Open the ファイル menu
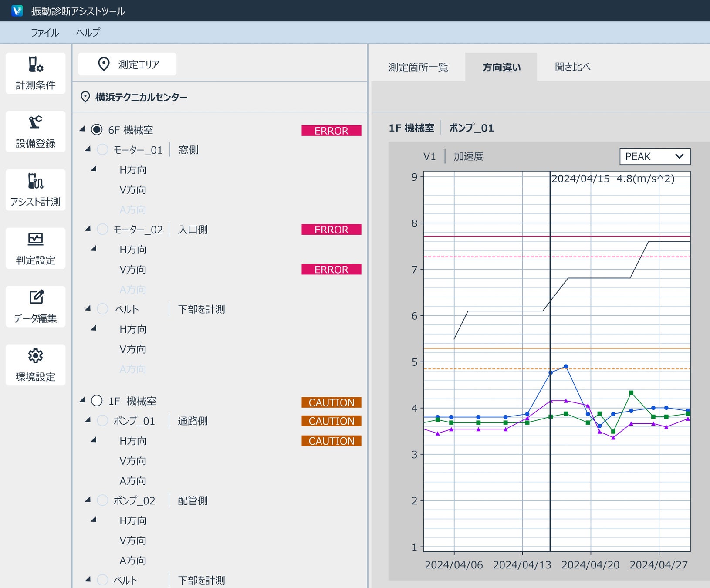Screen dimensions: 710x588 pyautogui.click(x=44, y=33)
